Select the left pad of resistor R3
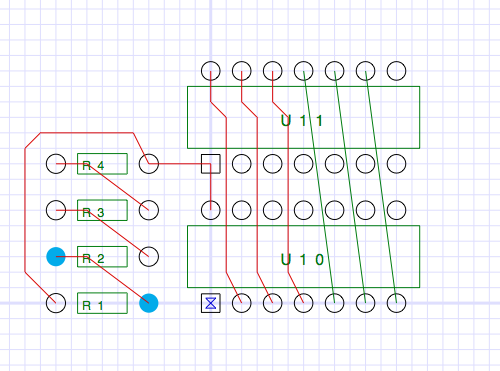Image resolution: width=500 pixels, height=371 pixels. coord(56,210)
